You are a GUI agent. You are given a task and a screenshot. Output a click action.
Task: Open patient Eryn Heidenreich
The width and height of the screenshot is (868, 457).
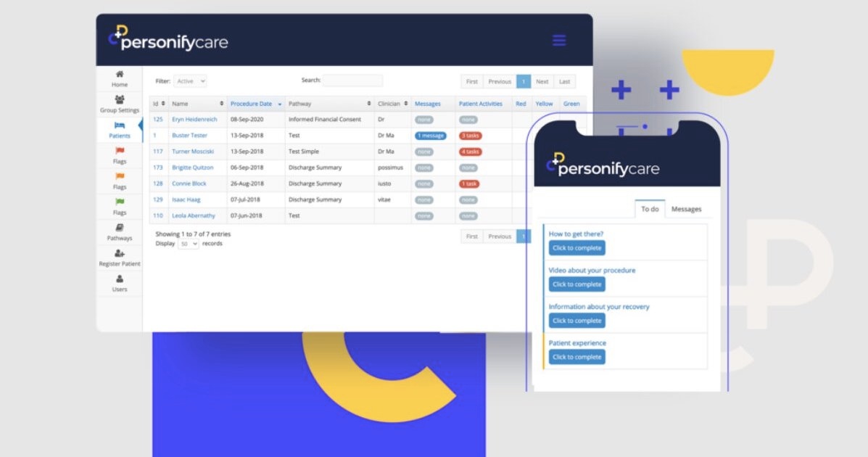click(x=194, y=119)
